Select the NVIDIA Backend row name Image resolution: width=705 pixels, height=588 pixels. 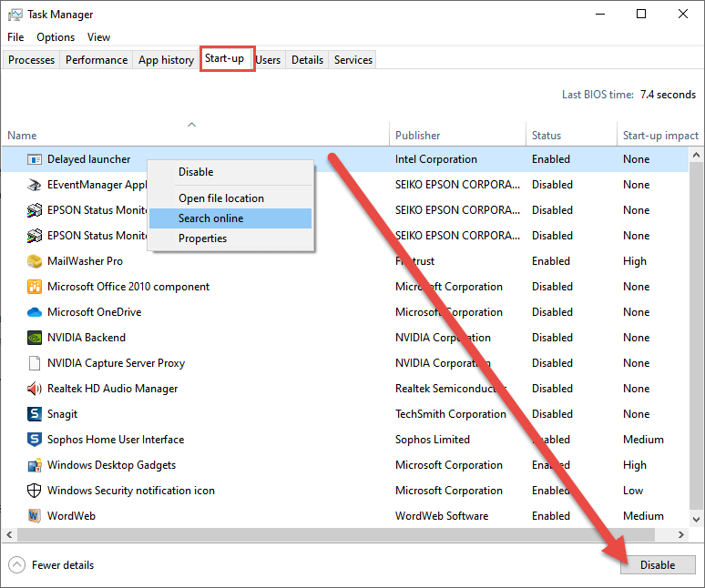coord(87,338)
